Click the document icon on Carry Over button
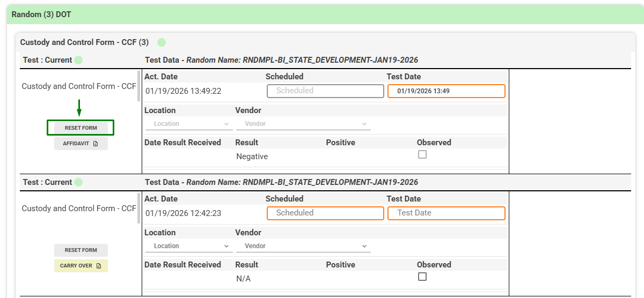644x298 pixels. (99, 266)
